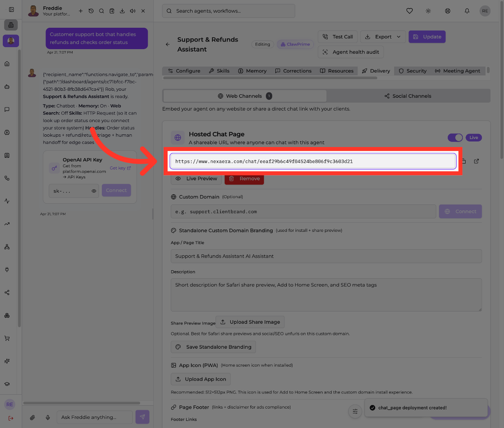Open the chat bubble icon in sidebar
The image size is (504, 428).
click(x=7, y=109)
